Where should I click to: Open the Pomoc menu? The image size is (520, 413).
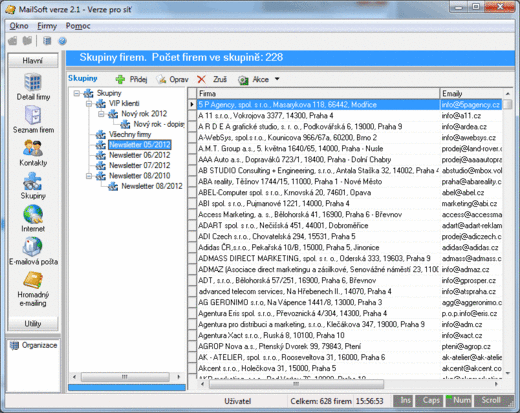tap(78, 26)
